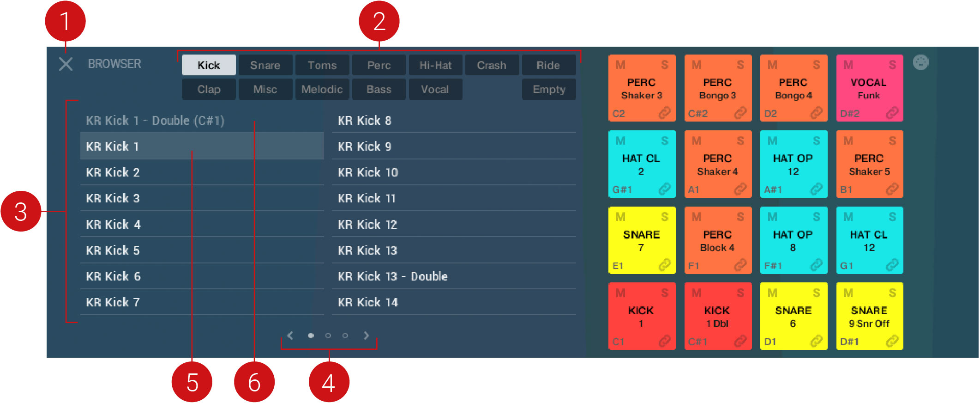980x403 pixels.
Task: Go to previous sample list page arrow
Action: click(x=290, y=336)
